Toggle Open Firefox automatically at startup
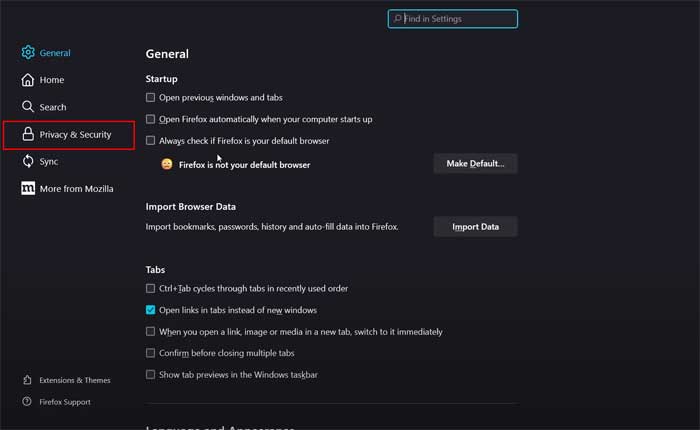This screenshot has width=700, height=430. tap(151, 119)
